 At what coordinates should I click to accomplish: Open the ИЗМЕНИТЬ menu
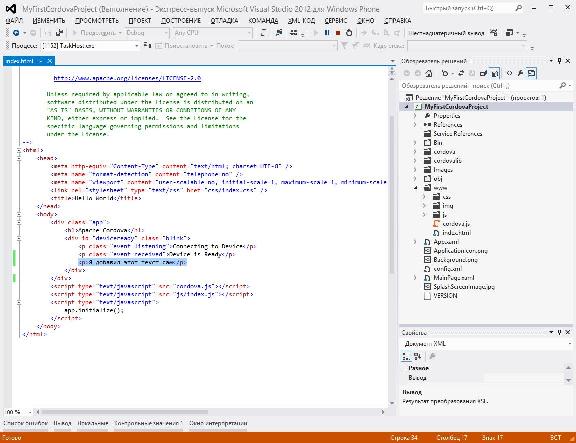coord(48,21)
